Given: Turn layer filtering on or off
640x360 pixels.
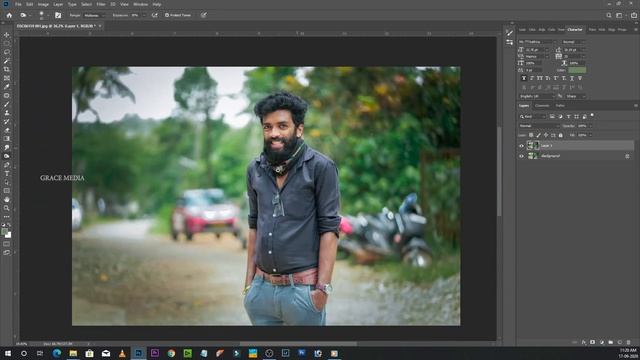Looking at the screenshot, I should 592,116.
